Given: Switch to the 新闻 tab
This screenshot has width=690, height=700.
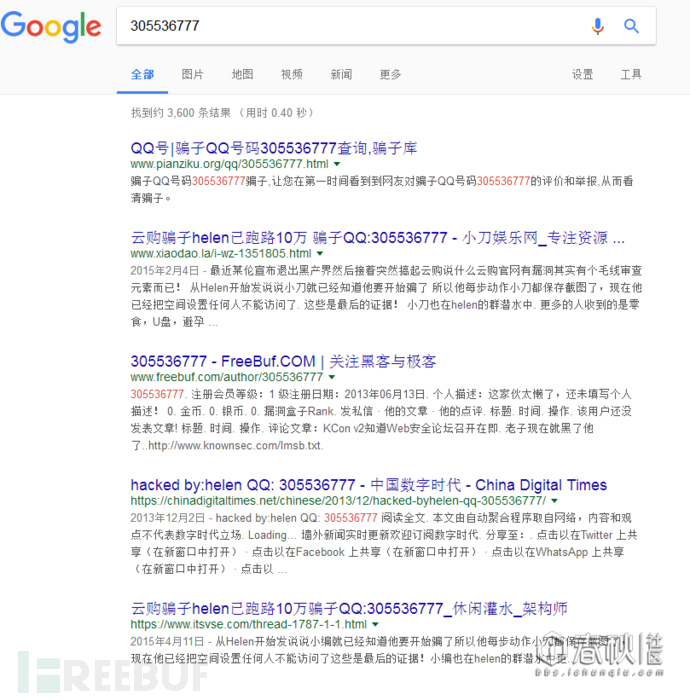Looking at the screenshot, I should [341, 75].
